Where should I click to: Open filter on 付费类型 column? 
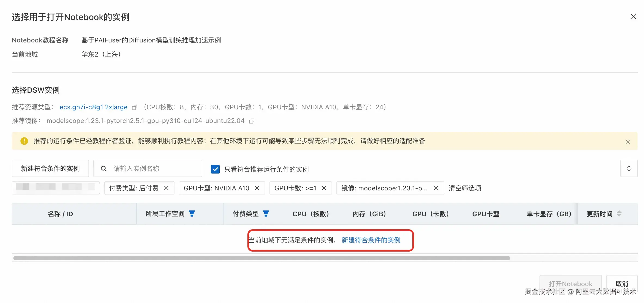[x=266, y=214]
